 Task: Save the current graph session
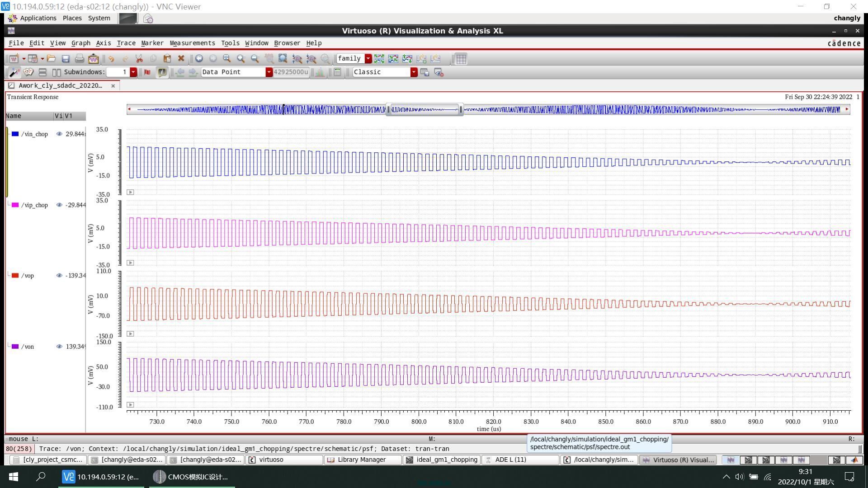pyautogui.click(x=66, y=59)
